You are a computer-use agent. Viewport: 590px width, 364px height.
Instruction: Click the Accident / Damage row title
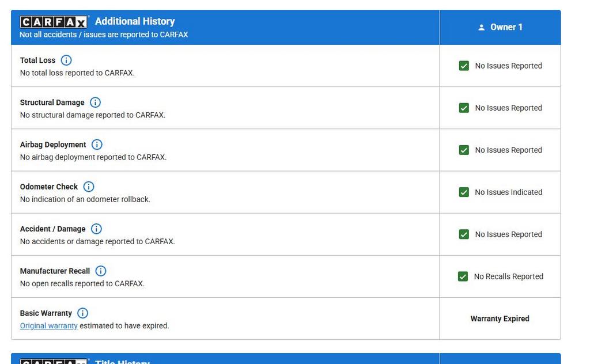tap(52, 229)
